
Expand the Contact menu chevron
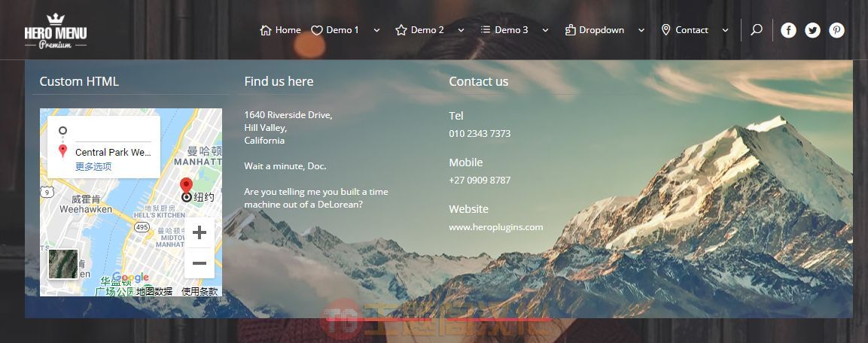(726, 30)
